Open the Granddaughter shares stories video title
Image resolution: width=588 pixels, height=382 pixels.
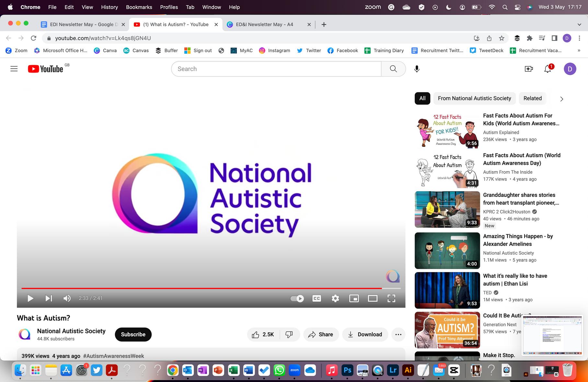pos(521,199)
